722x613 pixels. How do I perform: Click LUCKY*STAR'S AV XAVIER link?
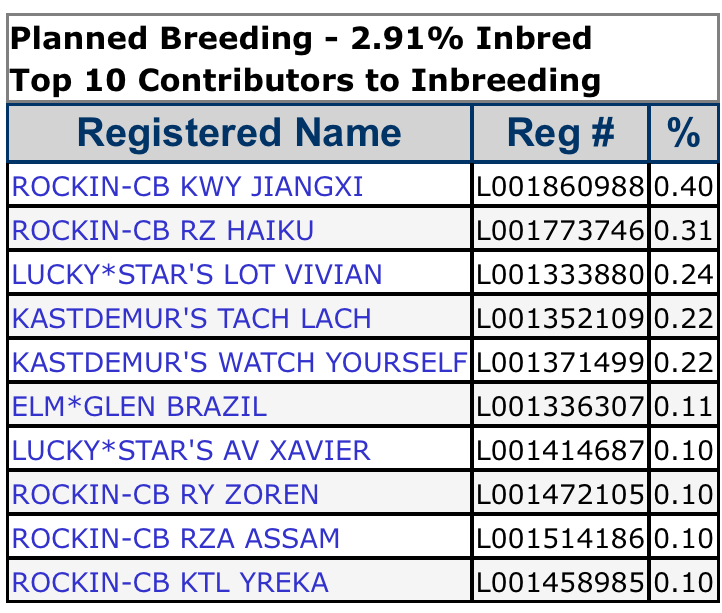[191, 451]
